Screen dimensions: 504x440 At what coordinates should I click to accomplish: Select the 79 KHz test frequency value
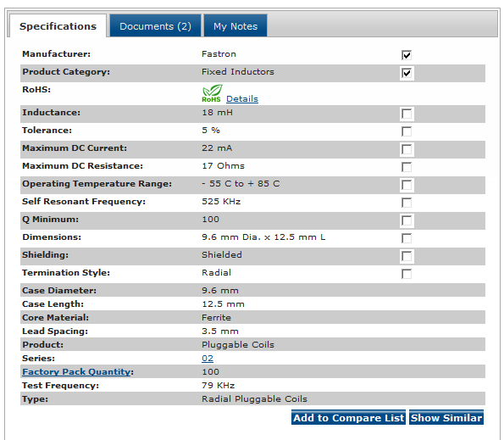tap(219, 386)
